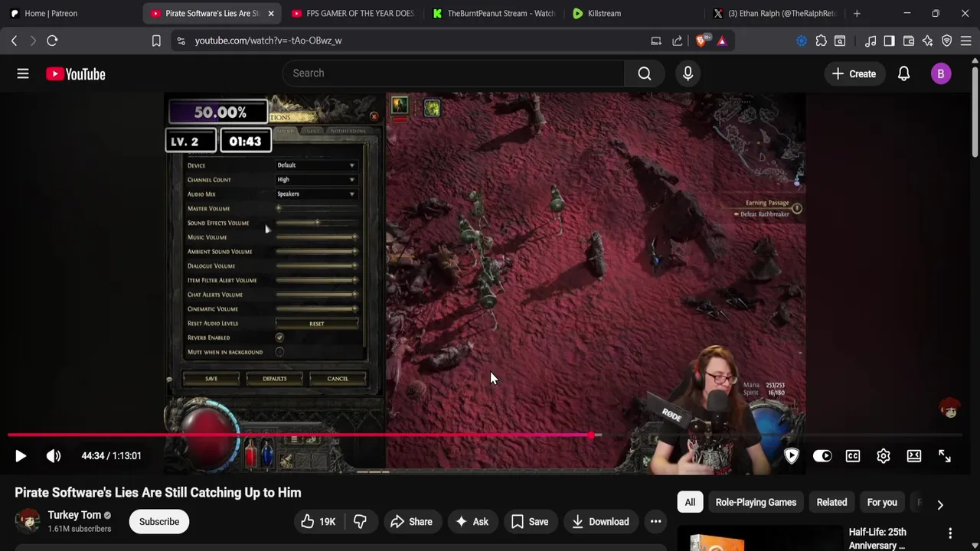Click the Create button

(854, 73)
